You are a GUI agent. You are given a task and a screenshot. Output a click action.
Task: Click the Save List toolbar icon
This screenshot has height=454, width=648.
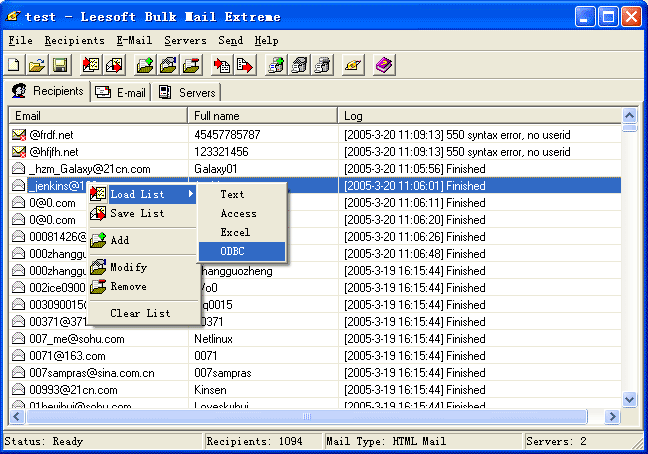click(114, 65)
